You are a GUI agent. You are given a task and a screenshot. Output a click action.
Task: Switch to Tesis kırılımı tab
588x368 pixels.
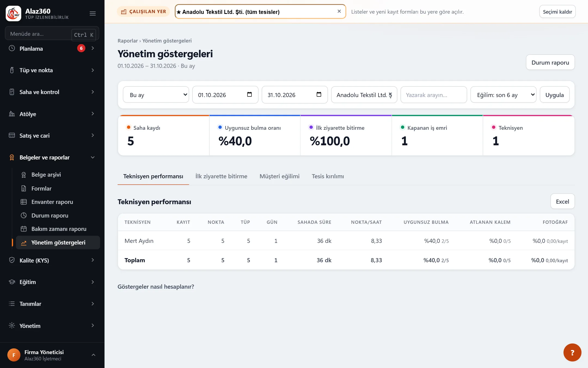tap(328, 176)
